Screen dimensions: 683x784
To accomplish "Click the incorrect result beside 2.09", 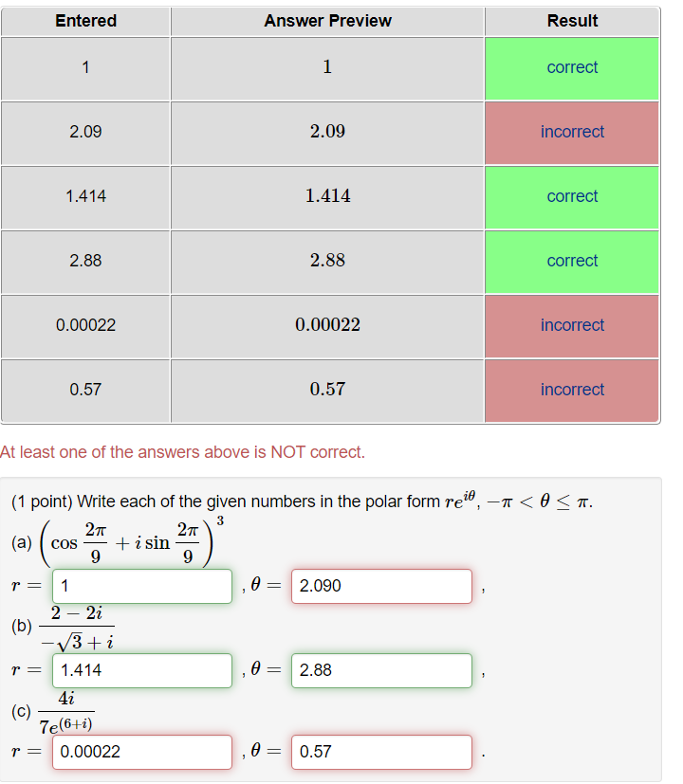I will click(571, 132).
